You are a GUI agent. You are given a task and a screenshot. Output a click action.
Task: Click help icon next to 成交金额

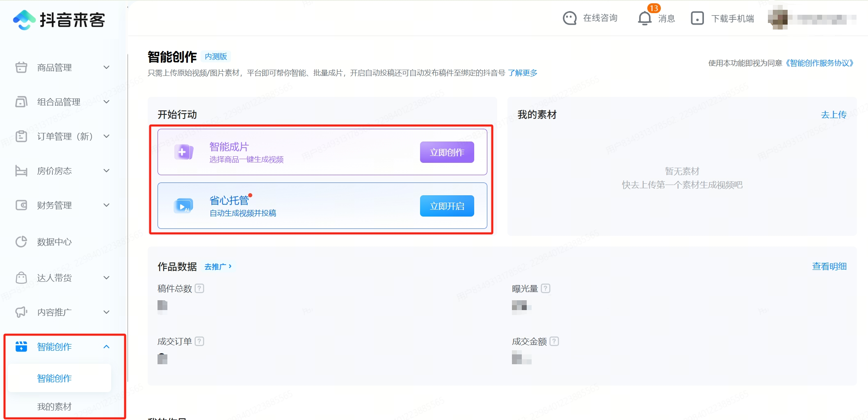tap(554, 341)
